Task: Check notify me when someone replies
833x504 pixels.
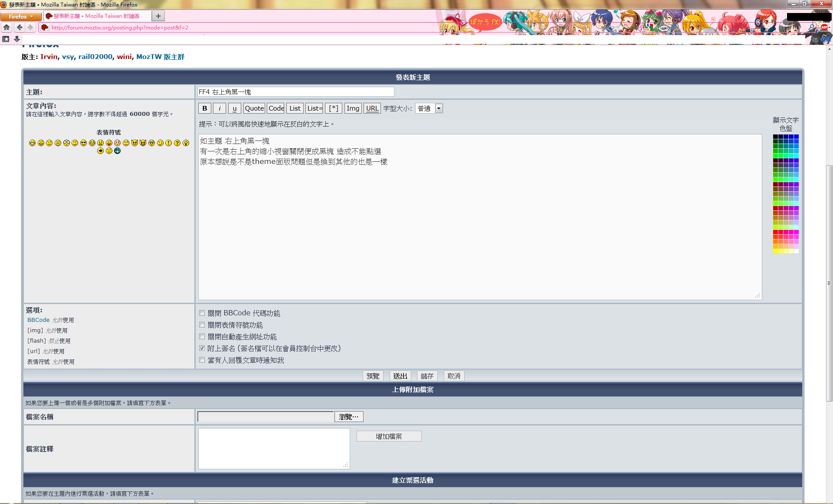Action: [202, 360]
